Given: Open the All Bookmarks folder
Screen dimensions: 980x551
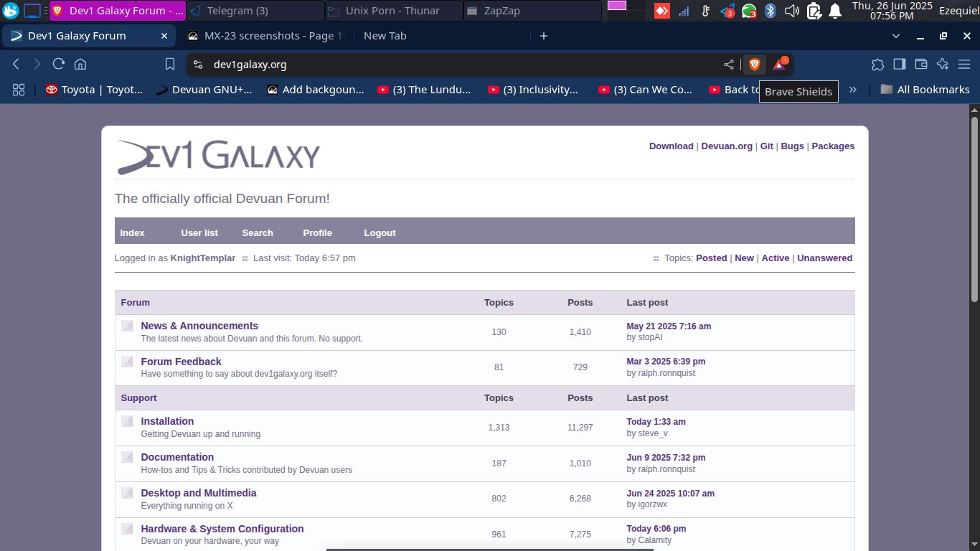Looking at the screenshot, I should click(925, 90).
